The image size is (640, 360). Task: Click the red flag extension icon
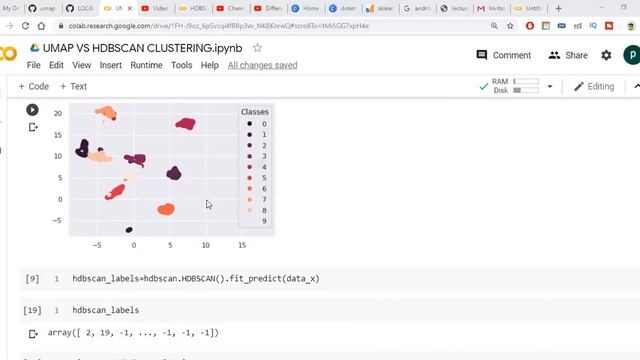click(x=609, y=26)
